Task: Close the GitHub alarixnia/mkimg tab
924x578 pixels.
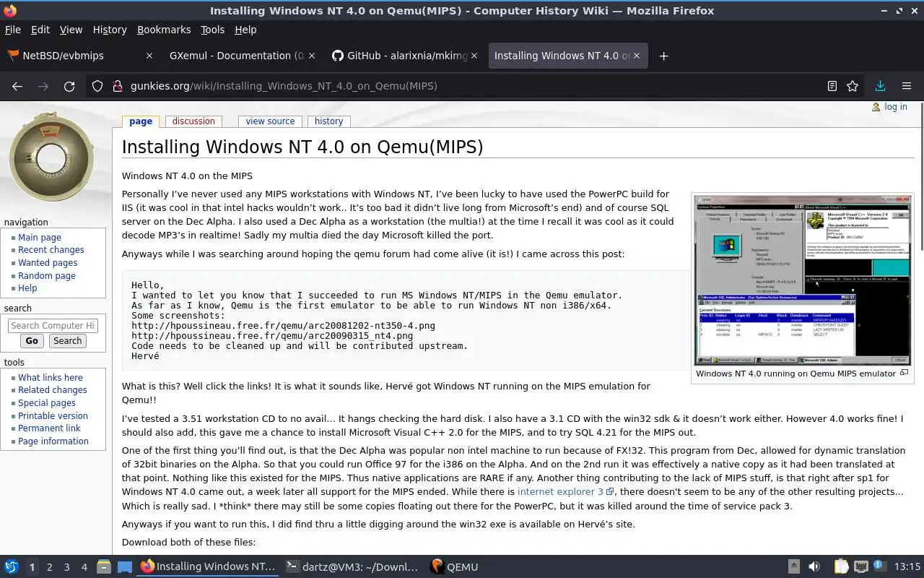Action: [x=474, y=56]
